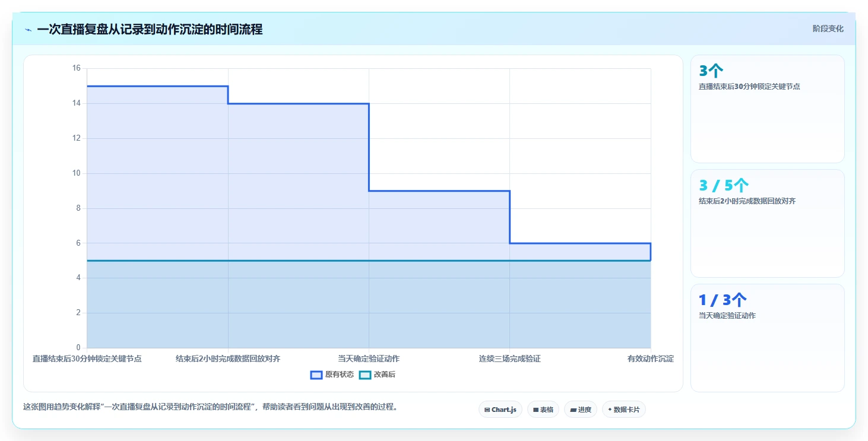Click the y-axis value 16

tap(76, 68)
